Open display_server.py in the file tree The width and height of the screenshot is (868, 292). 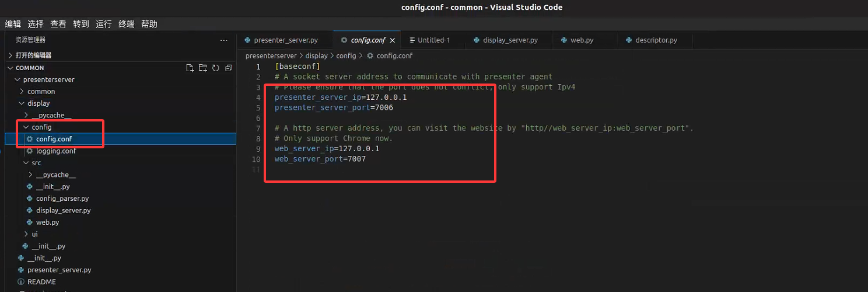pos(120,210)
